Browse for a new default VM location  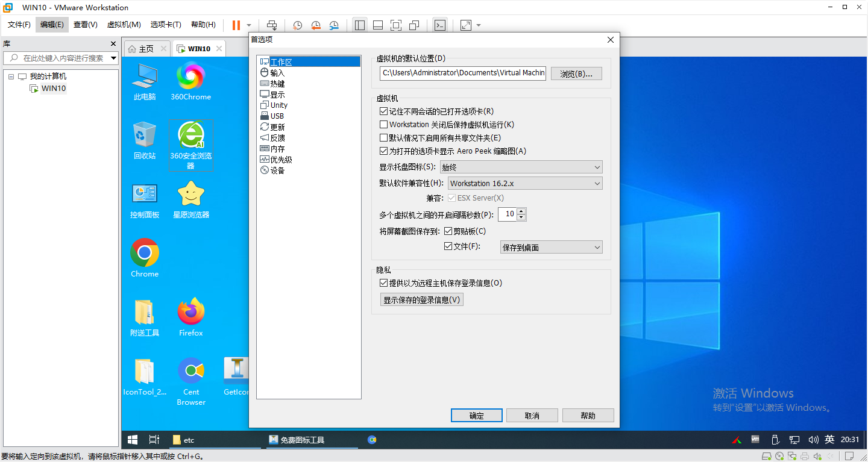(x=576, y=73)
